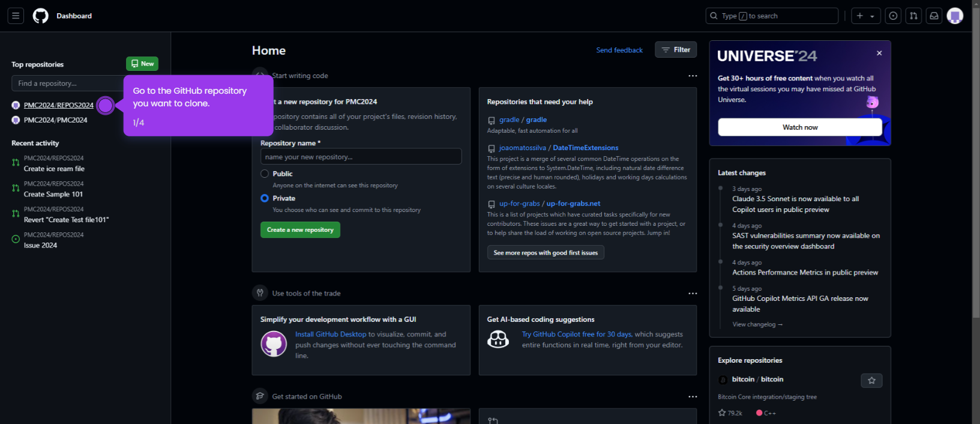Click Send feedback link

click(619, 50)
